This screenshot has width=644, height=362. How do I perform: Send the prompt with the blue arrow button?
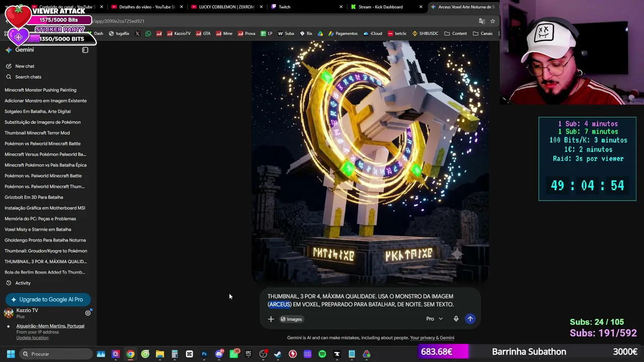[x=470, y=319]
